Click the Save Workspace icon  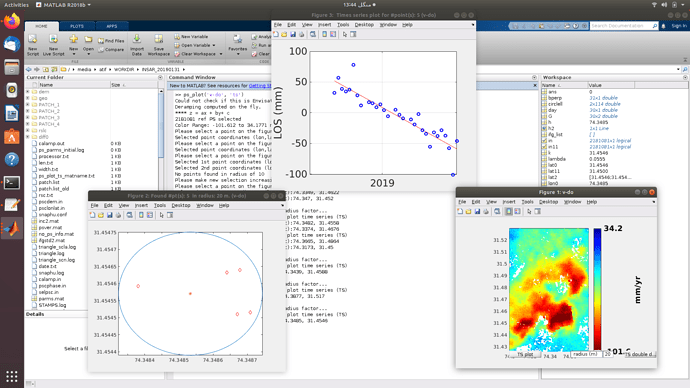click(158, 45)
